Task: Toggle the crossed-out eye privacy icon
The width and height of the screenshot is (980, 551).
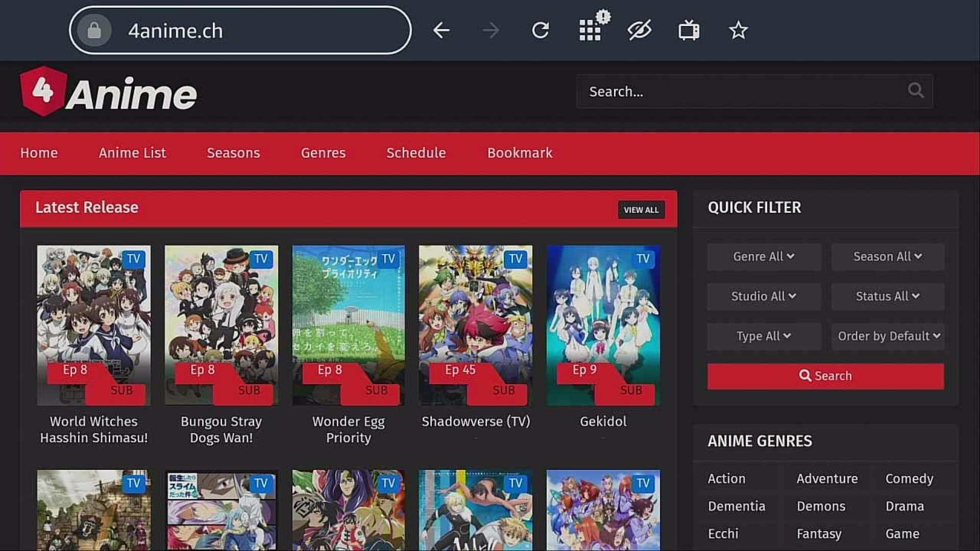Action: (640, 30)
